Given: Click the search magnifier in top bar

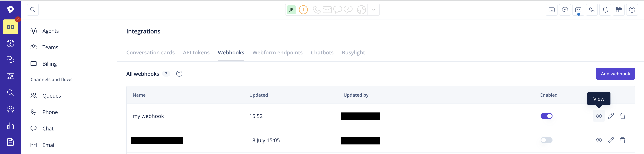Looking at the screenshot, I should tap(33, 10).
